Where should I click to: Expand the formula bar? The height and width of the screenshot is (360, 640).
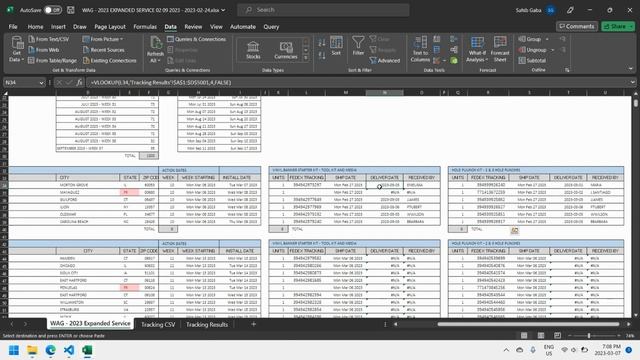pos(633,82)
